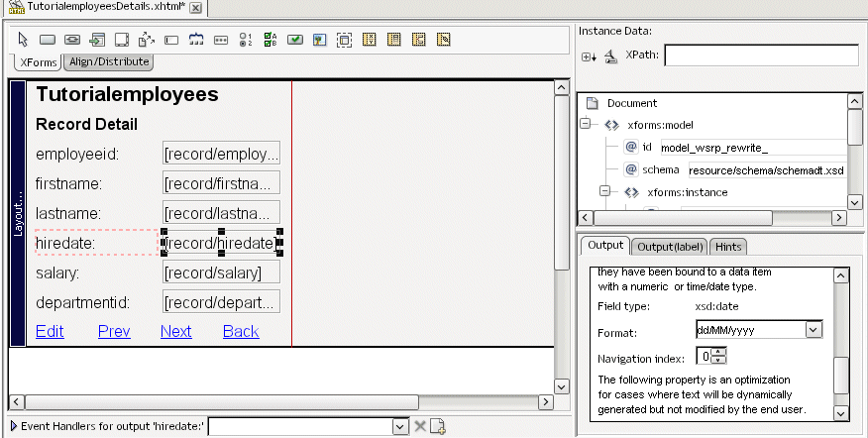868x438 pixels.
Task: Click the instance tree scrollbar down arrow
Action: point(855,203)
